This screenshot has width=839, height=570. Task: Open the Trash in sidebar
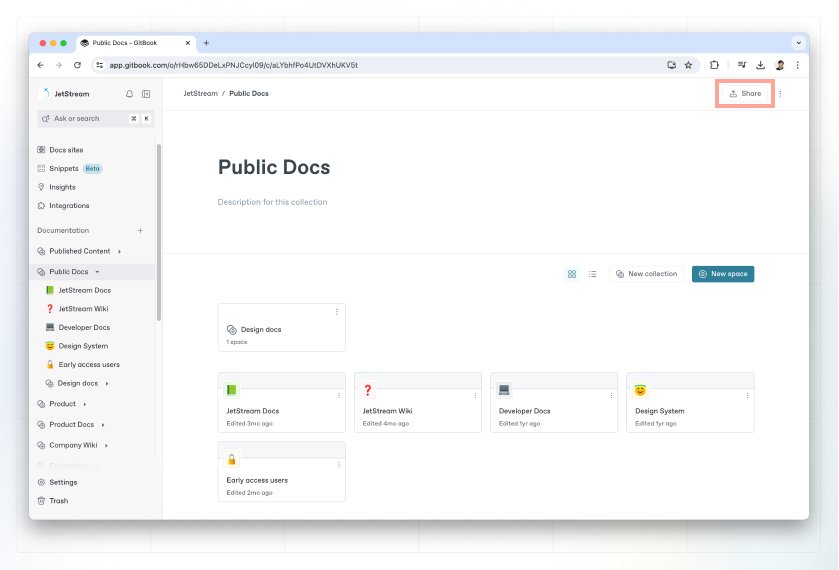click(58, 501)
